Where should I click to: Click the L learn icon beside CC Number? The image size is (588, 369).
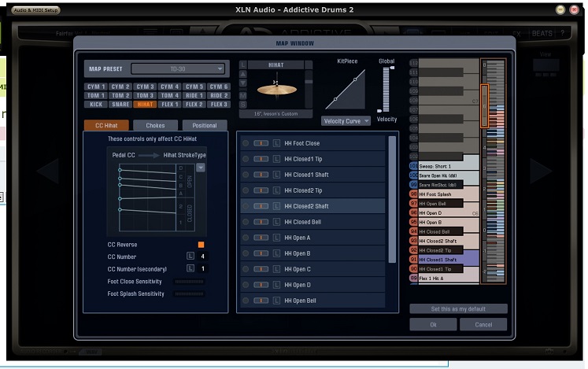190,256
